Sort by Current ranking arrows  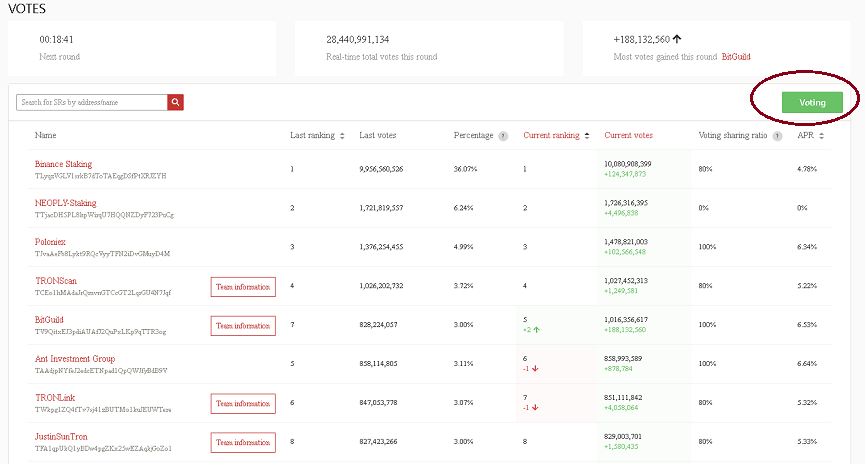pos(587,136)
